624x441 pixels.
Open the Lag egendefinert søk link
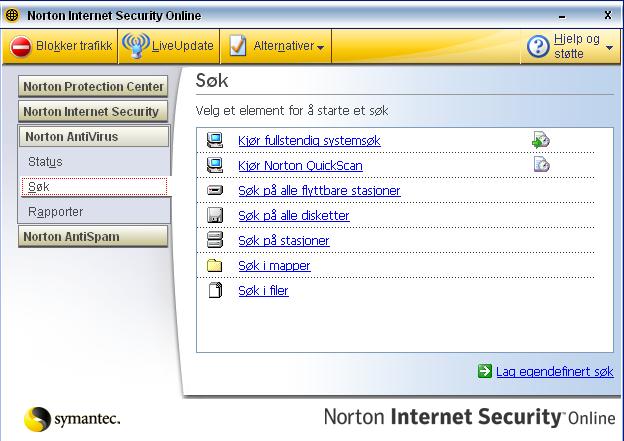(x=555, y=371)
